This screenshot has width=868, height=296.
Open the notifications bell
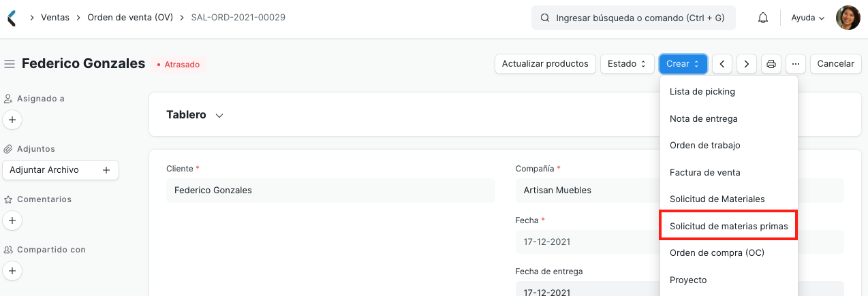[x=763, y=18]
